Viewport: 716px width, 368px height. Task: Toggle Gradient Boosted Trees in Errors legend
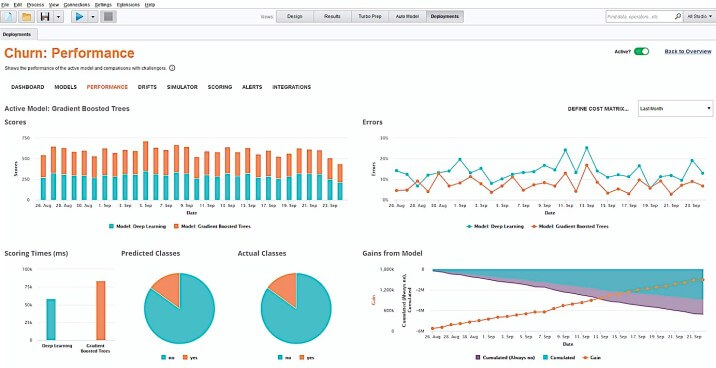(570, 226)
